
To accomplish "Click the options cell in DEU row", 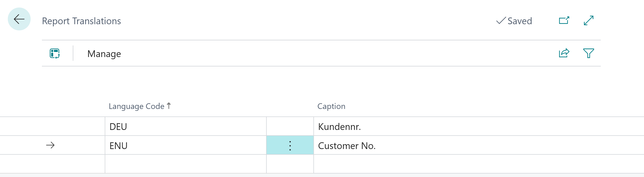I will 290,126.
